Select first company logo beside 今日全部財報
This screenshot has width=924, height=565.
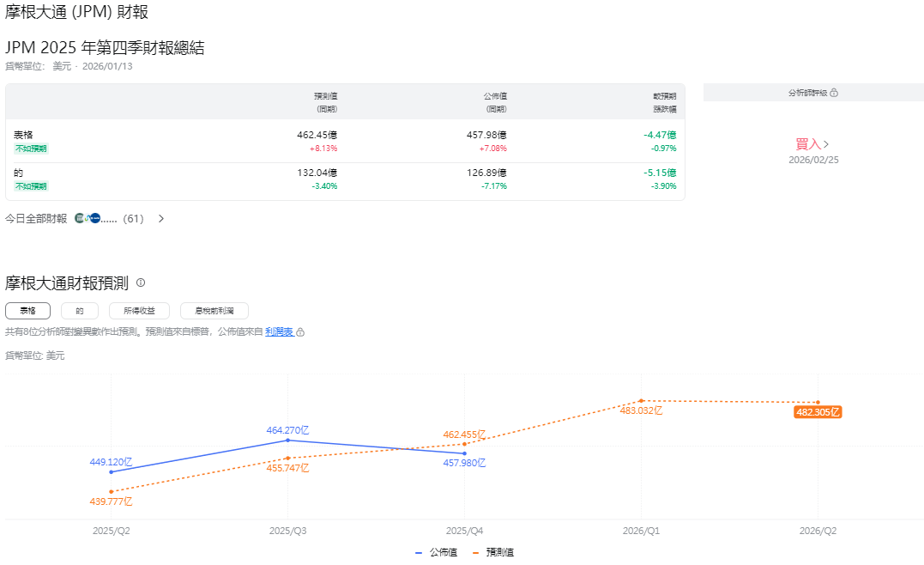(80, 218)
